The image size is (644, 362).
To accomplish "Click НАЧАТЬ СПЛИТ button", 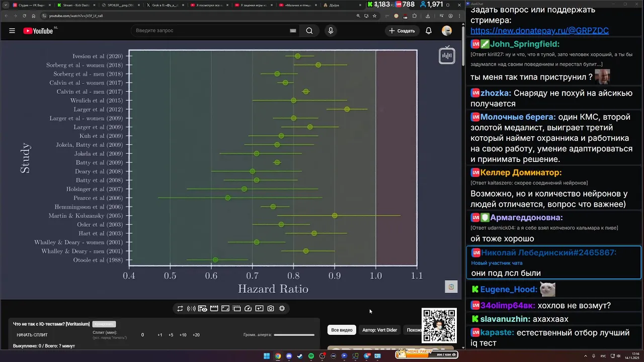I will click(x=32, y=335).
